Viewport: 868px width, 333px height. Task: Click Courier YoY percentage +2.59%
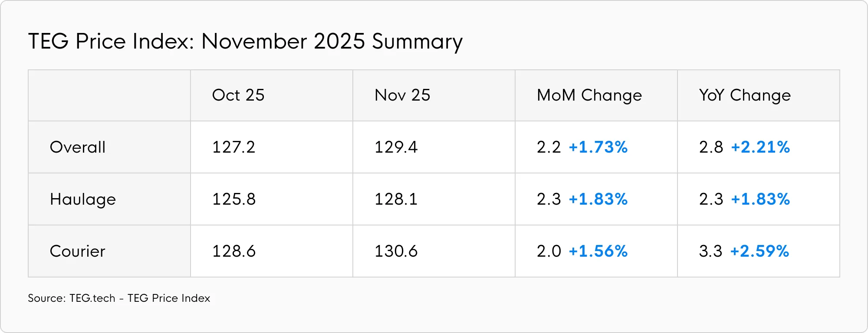pos(759,251)
